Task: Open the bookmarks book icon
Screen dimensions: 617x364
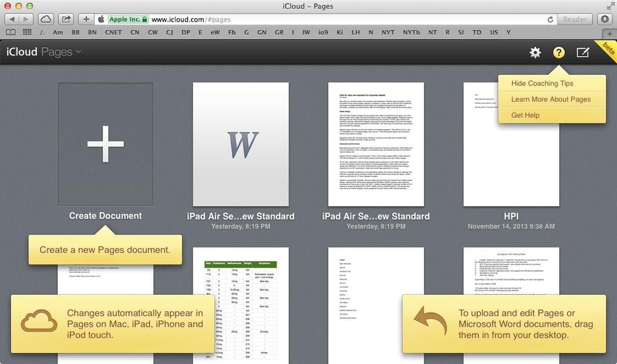Action: coord(11,33)
